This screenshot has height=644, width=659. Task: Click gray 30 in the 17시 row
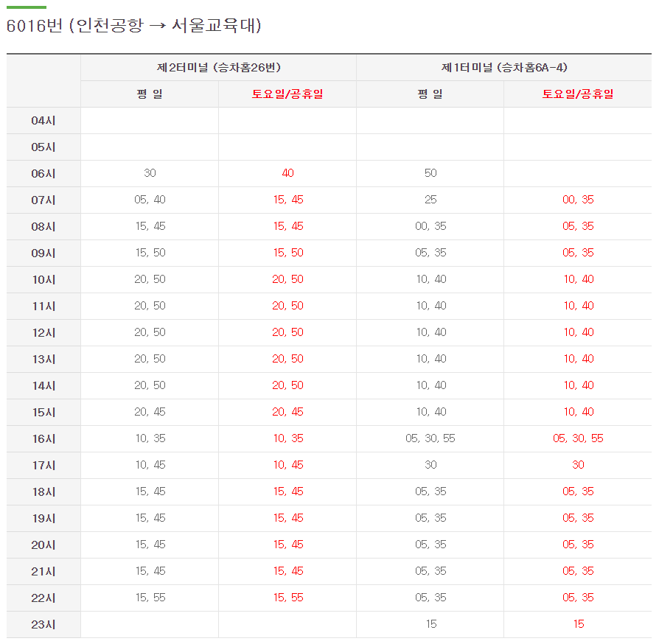[x=430, y=465]
